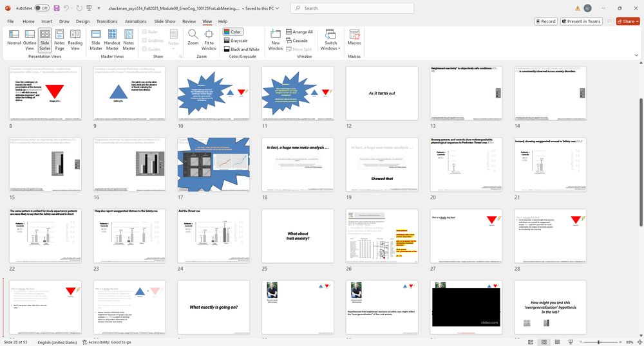Screen dimensions: 644x346
Task: Select slide 8 thumbnail with red triangle
Action: point(45,93)
